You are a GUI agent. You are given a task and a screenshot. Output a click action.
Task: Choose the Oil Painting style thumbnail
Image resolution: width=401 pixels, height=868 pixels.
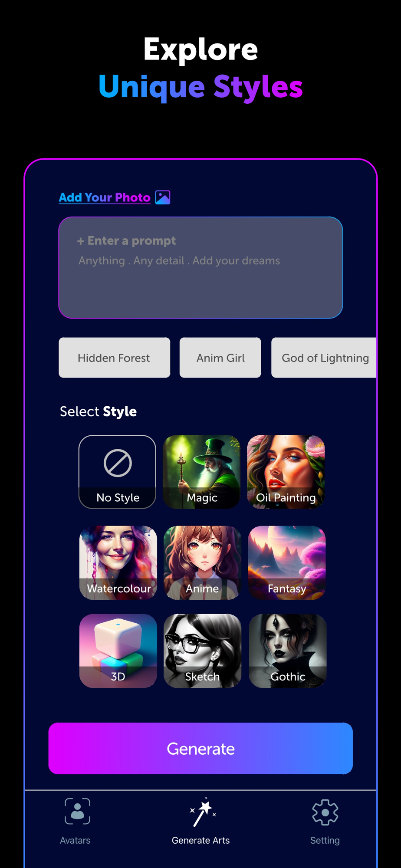286,472
